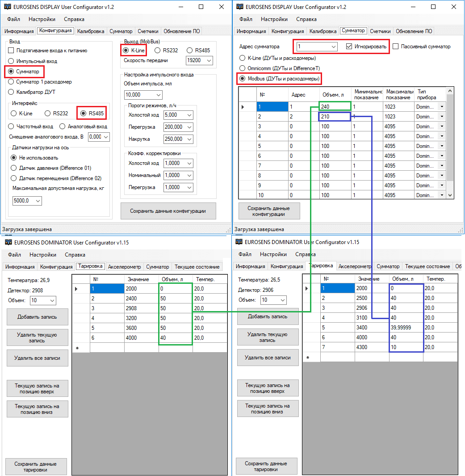Select 'Частотный вход' radio button
Viewport: 465px width, 476px height.
11,126
